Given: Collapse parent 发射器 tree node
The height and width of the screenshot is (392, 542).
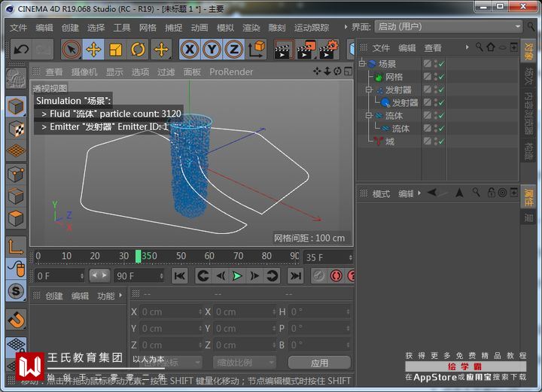Looking at the screenshot, I should point(369,90).
